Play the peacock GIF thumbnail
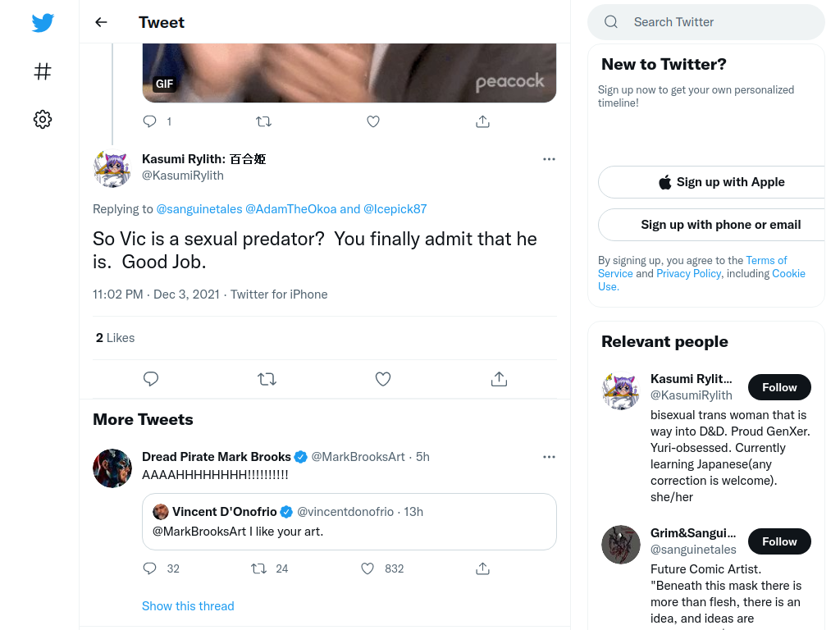The height and width of the screenshot is (630, 840). pos(349,73)
